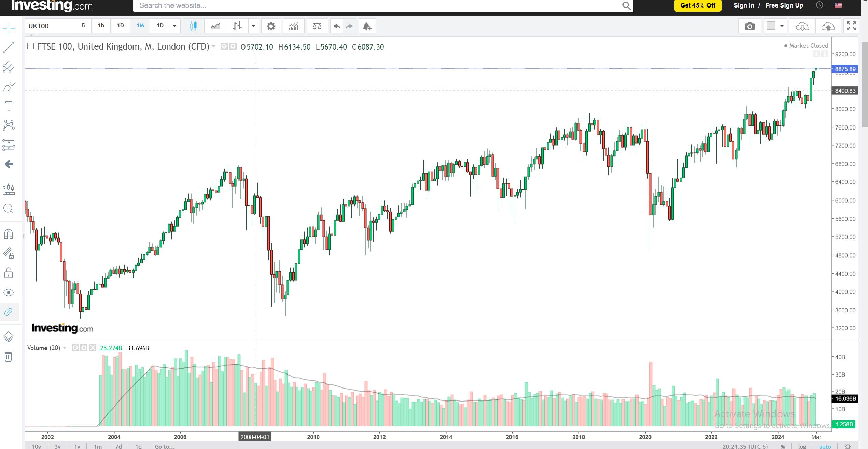Take a chart snapshot with camera
Screen dimensions: 868x449
[x=750, y=26]
